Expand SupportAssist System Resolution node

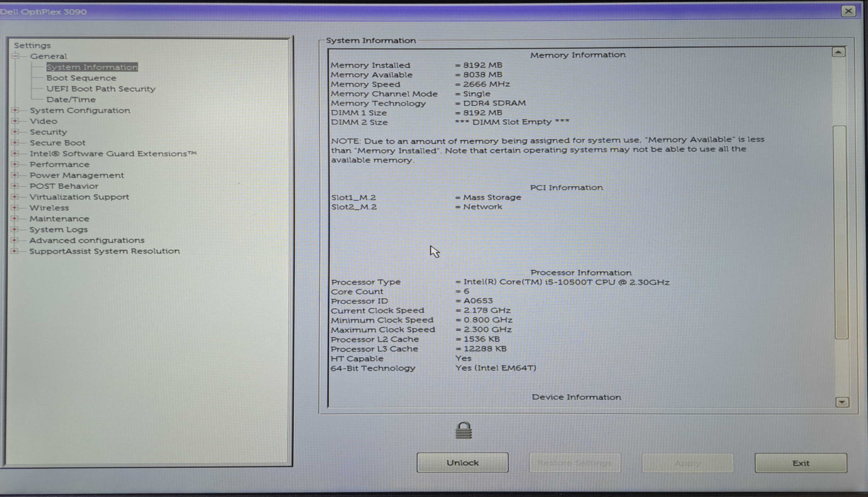coord(15,251)
